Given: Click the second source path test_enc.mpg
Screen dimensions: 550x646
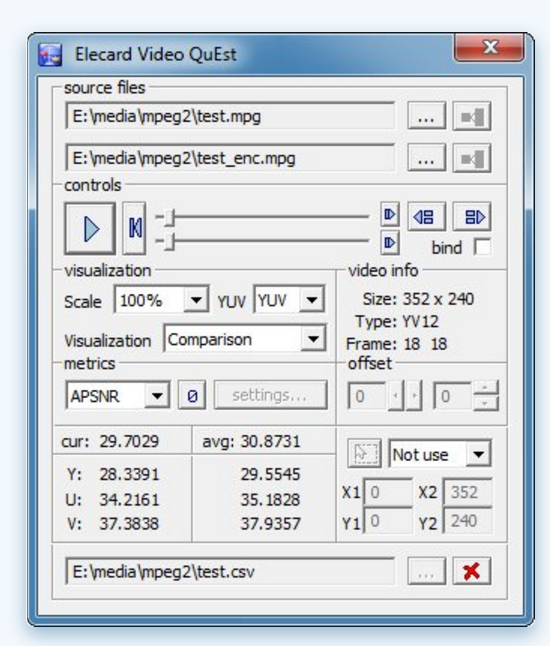Looking at the screenshot, I should (x=230, y=158).
